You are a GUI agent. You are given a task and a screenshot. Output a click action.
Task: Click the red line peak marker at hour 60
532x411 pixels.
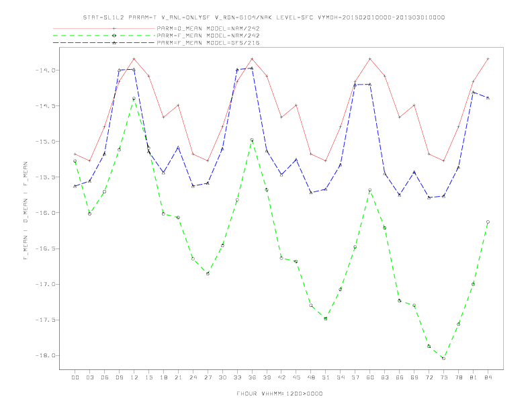pyautogui.click(x=370, y=59)
